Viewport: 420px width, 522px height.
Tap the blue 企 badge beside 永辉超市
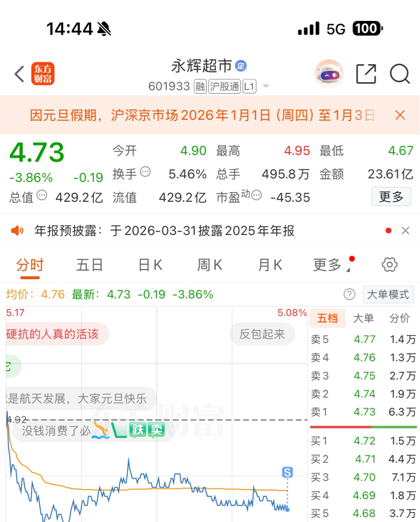point(241,66)
